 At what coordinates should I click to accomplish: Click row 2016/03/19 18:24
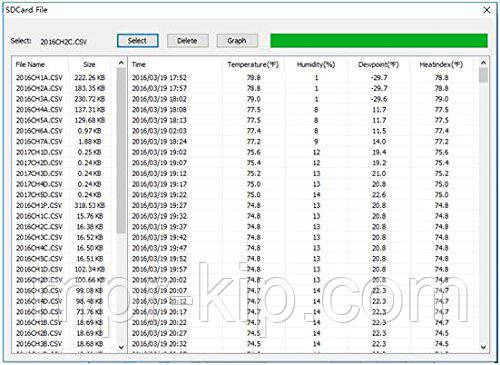[x=303, y=142]
